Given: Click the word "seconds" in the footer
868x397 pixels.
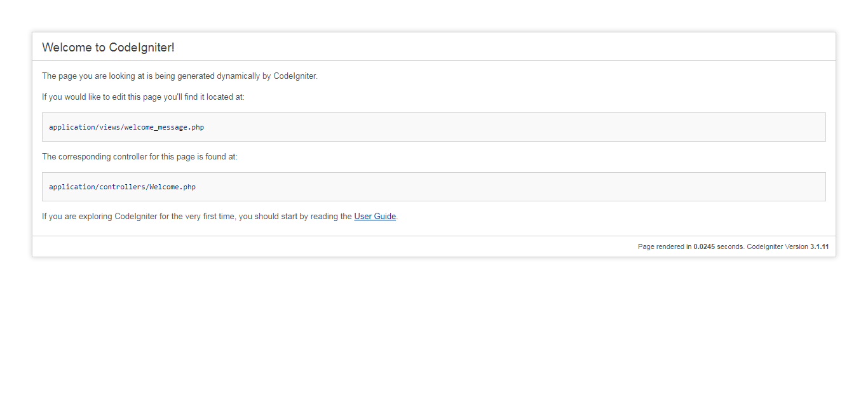Looking at the screenshot, I should click(x=730, y=246).
